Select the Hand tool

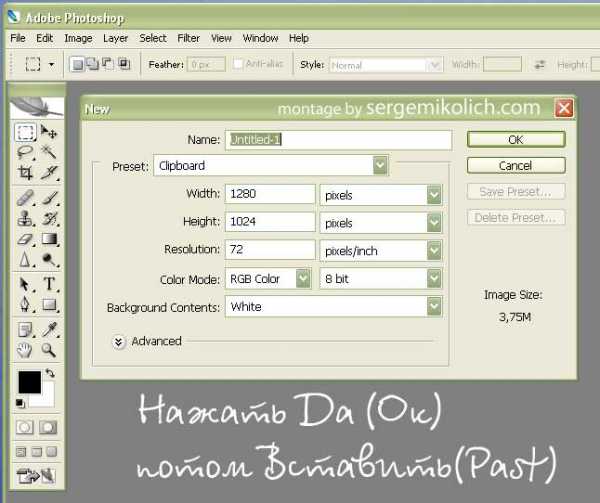pyautogui.click(x=25, y=350)
